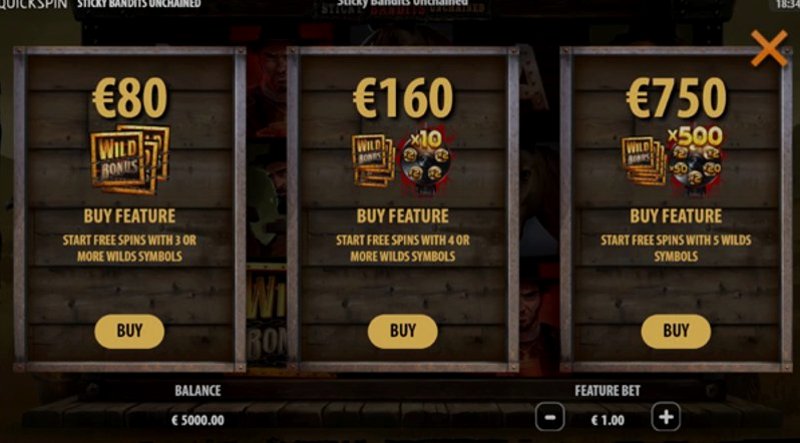Click the Quickspin logo text

34,4
